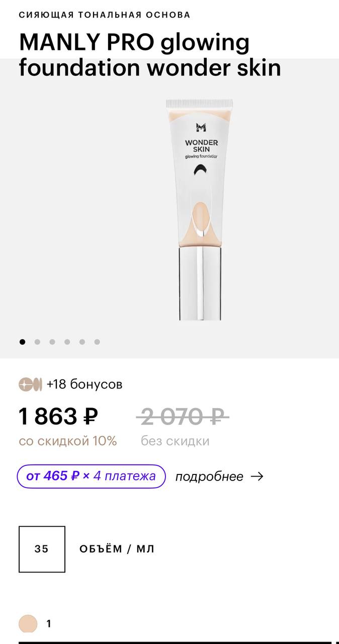Image resolution: width=339 pixels, height=644 pixels.
Task: Open the last carousel image dot
Action: click(97, 342)
